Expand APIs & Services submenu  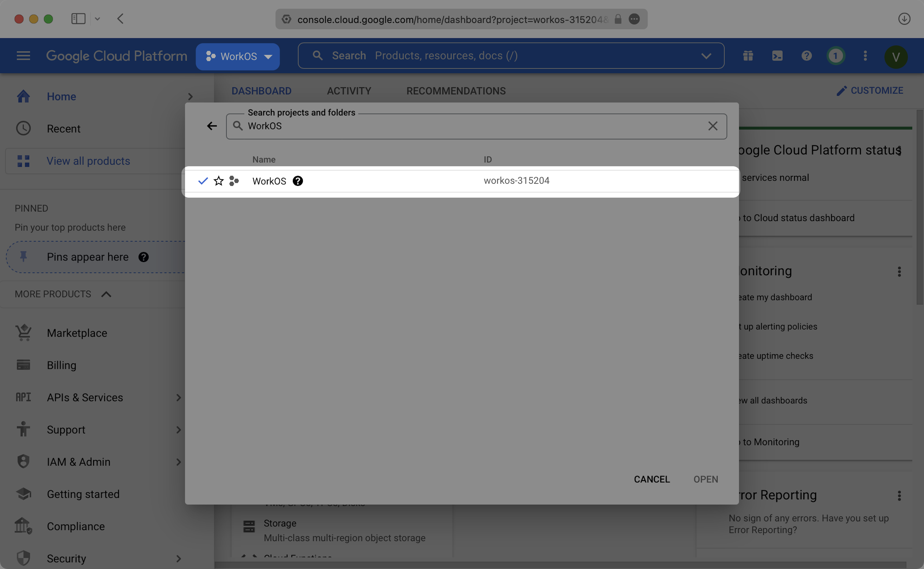pos(179,397)
